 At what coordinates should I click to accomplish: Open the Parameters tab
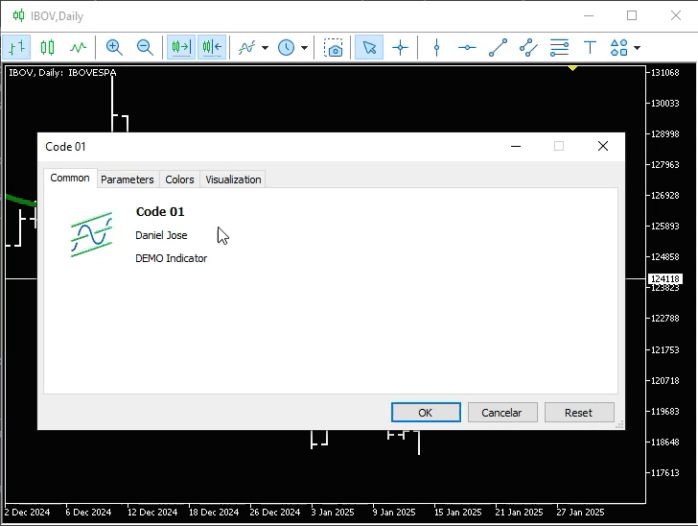coord(127,179)
